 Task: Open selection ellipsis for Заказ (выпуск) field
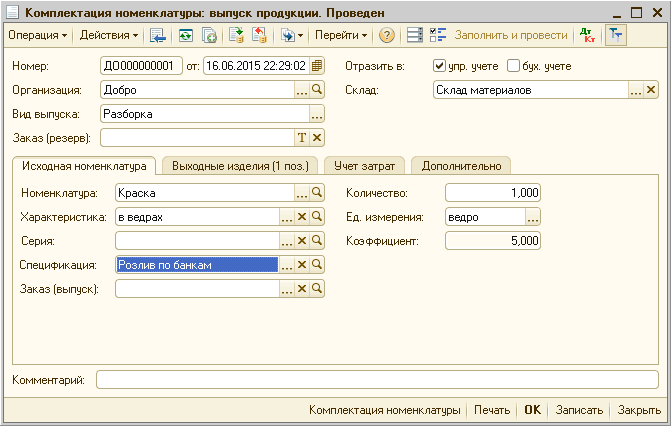point(287,289)
